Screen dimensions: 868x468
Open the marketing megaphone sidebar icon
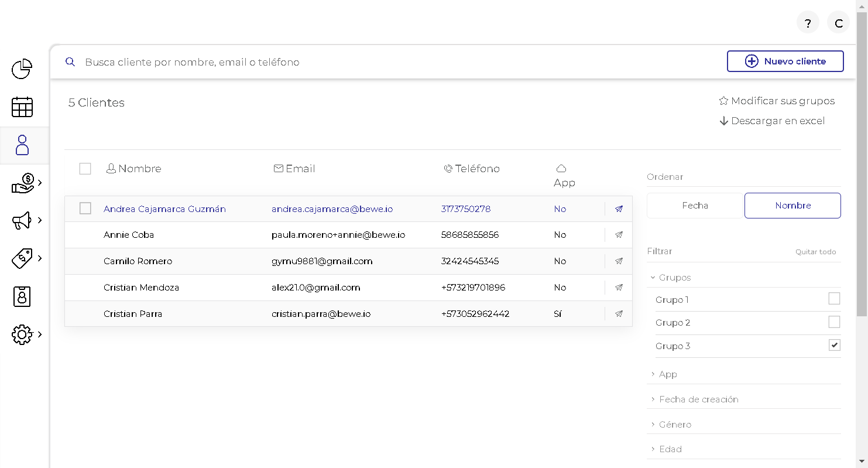pyautogui.click(x=22, y=221)
